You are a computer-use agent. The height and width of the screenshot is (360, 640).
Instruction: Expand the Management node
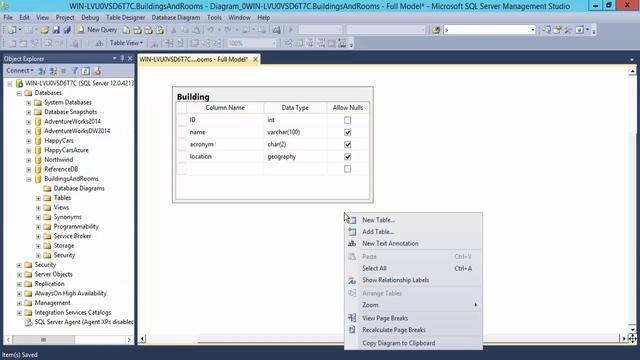click(19, 303)
